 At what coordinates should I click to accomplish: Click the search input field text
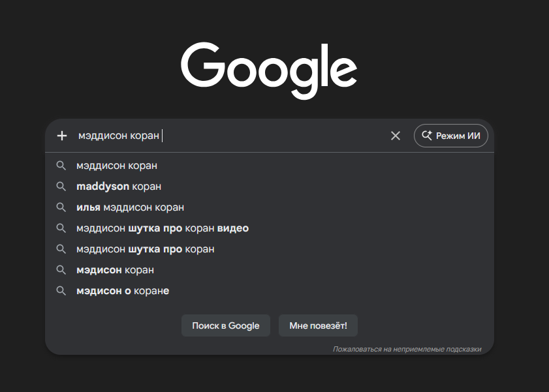[119, 136]
